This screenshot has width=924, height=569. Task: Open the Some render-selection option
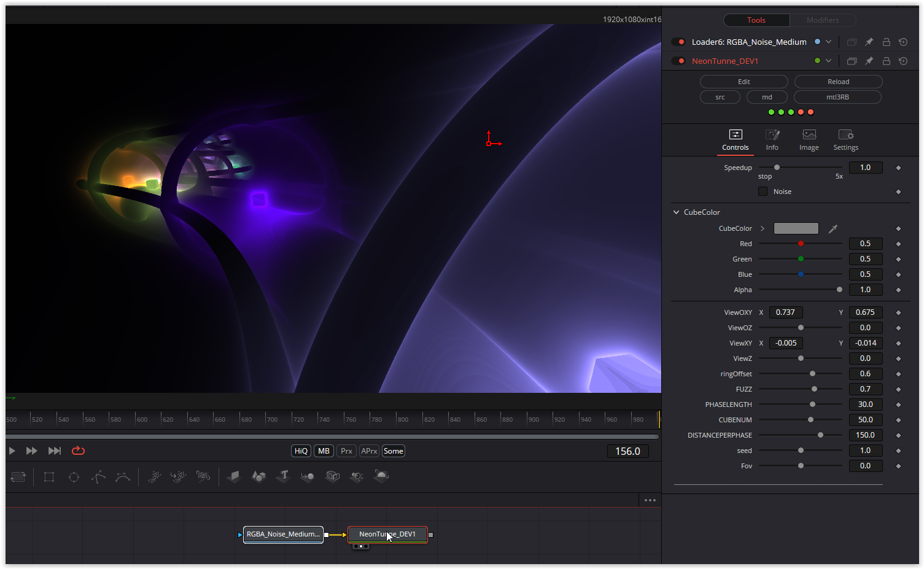point(393,451)
